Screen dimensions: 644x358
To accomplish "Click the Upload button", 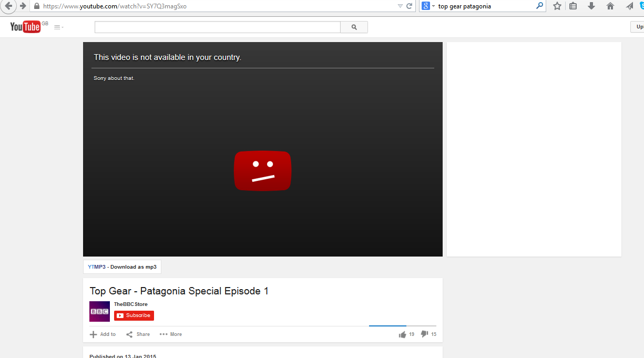I will [x=638, y=27].
